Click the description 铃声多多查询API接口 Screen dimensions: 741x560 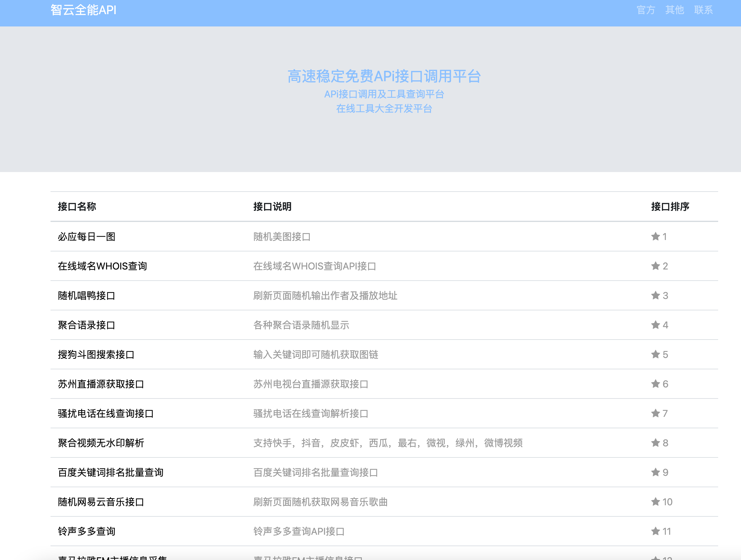point(299,531)
